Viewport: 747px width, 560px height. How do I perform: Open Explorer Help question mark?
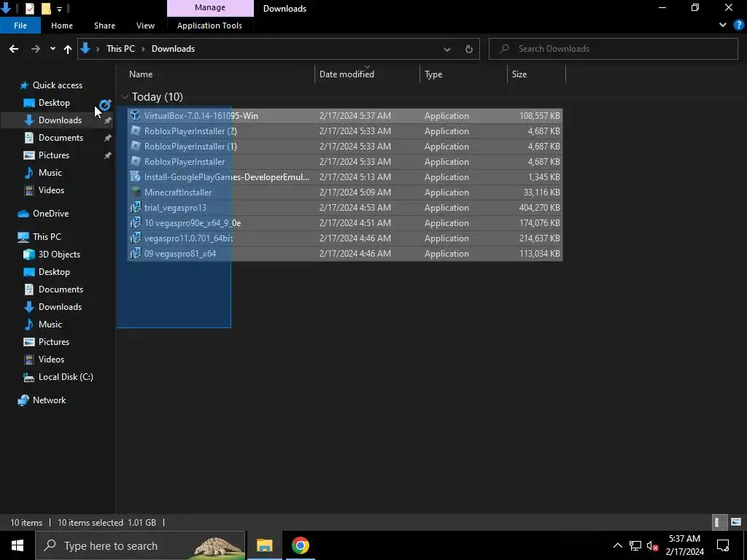click(739, 26)
